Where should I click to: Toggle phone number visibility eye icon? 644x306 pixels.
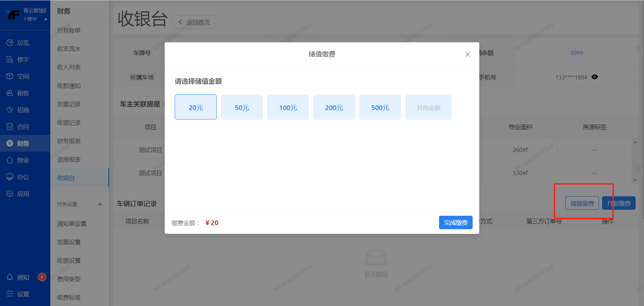coord(595,77)
